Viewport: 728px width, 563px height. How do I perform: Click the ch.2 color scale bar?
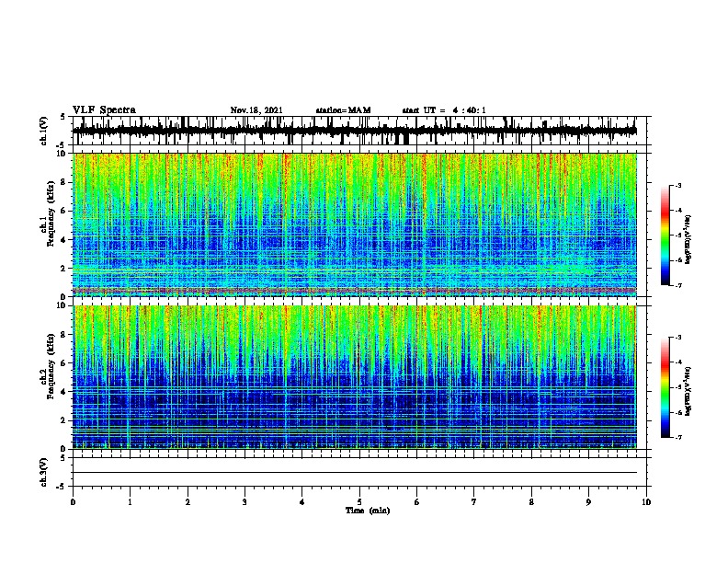coord(665,387)
